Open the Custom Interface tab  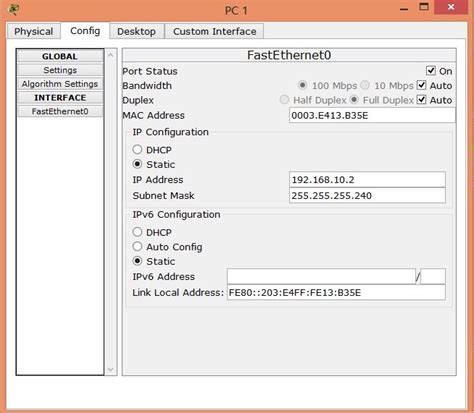pyautogui.click(x=215, y=31)
